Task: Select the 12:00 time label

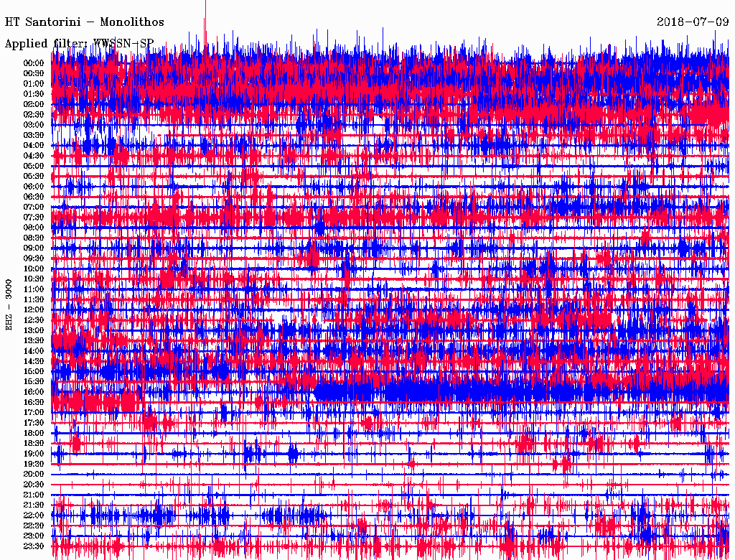Action: [x=34, y=310]
